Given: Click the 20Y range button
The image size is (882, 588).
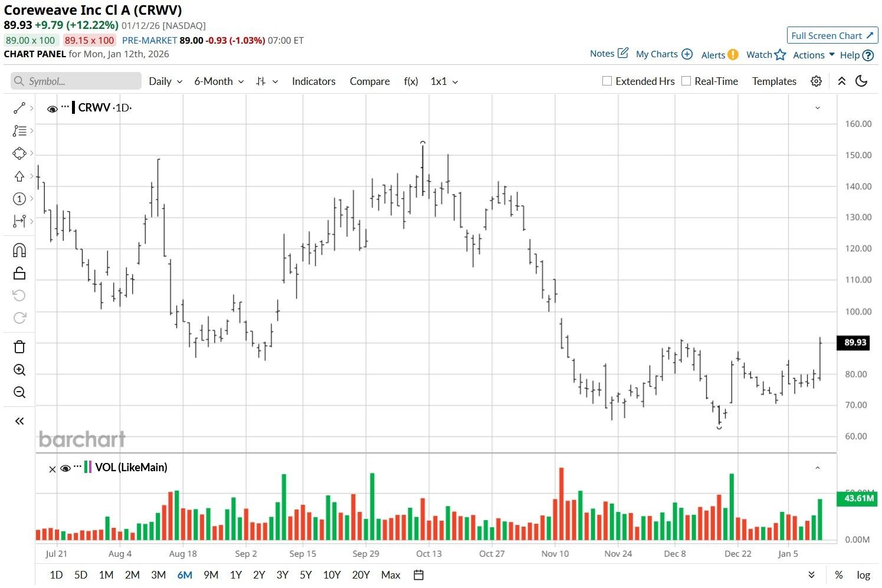Looking at the screenshot, I should (x=360, y=575).
